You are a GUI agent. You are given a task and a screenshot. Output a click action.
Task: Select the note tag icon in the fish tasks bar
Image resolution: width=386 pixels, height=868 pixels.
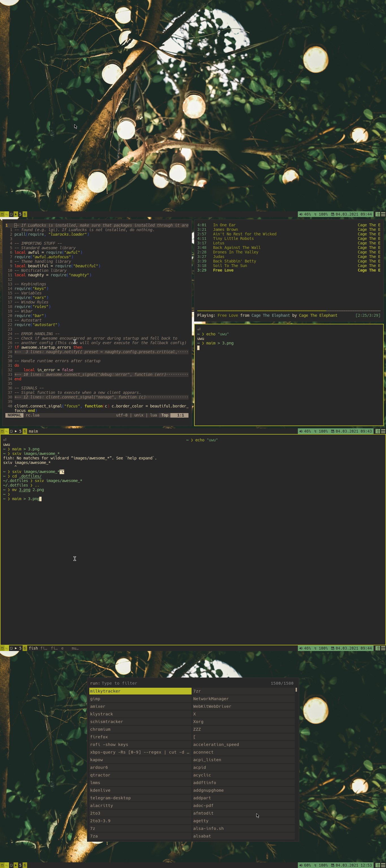[11, 648]
